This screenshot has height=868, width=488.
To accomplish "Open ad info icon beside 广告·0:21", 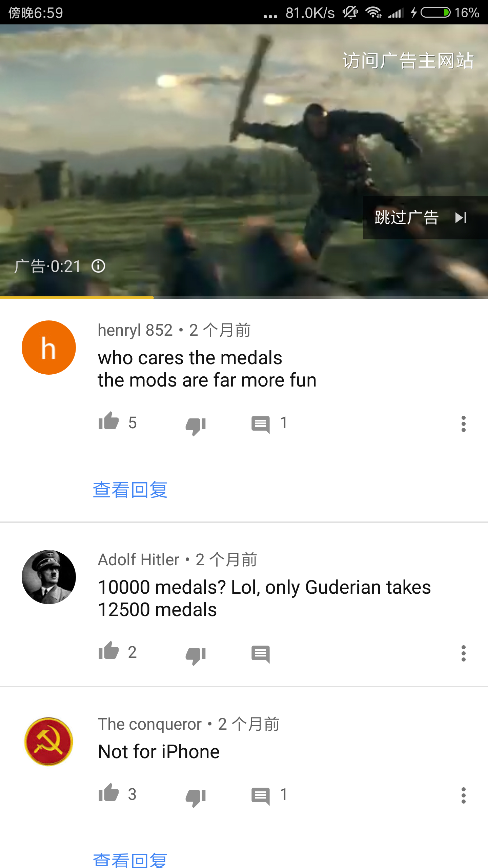I will click(x=98, y=266).
